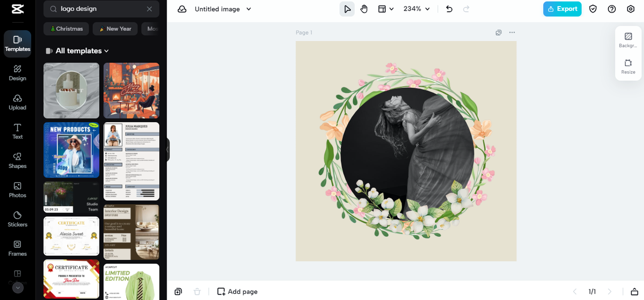The width and height of the screenshot is (644, 300).
Task: Open the settings hexagon icon
Action: point(631,9)
